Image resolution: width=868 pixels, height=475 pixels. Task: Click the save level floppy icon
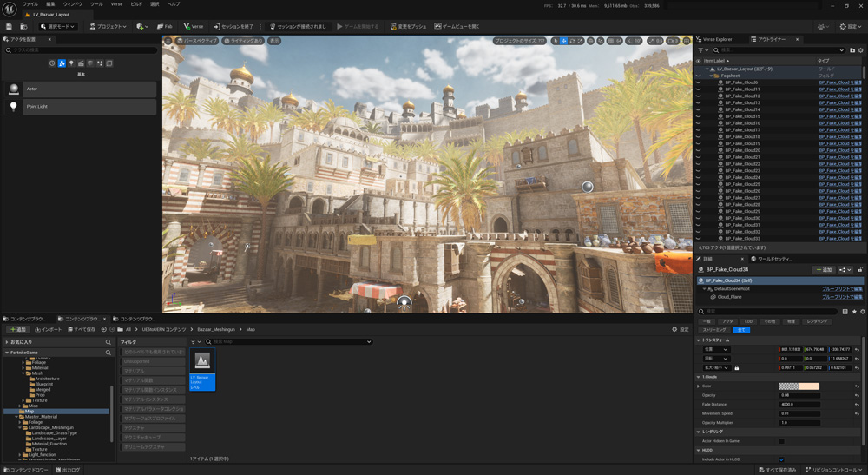point(9,27)
